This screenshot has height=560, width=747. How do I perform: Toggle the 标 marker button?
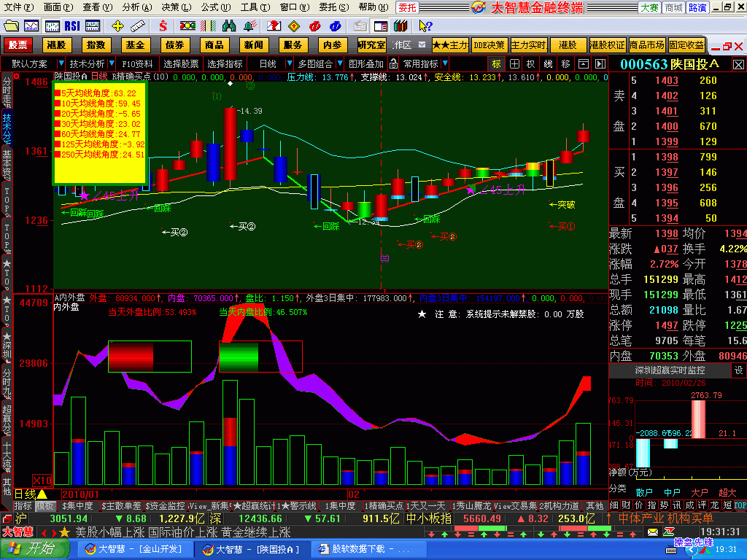(496, 63)
